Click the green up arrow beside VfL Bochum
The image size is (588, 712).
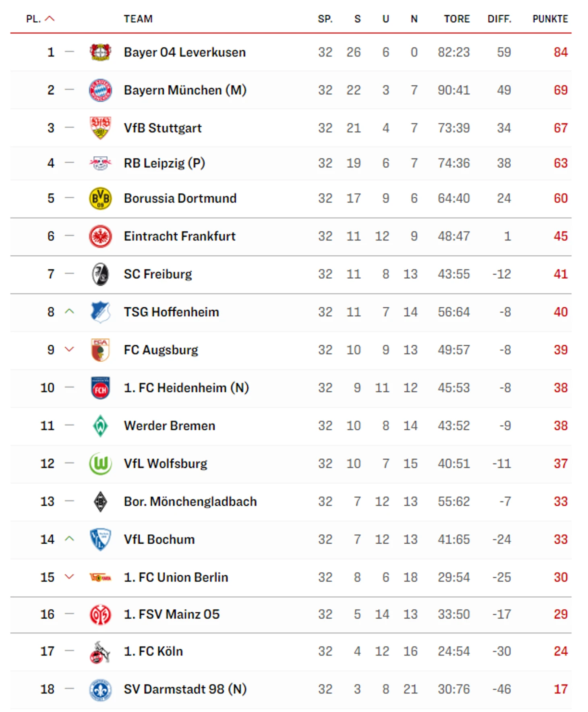tap(69, 539)
